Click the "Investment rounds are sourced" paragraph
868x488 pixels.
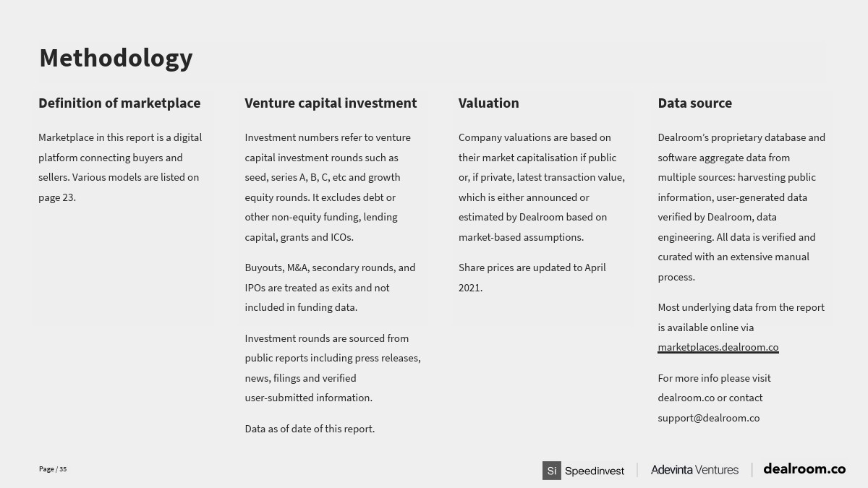coord(332,368)
